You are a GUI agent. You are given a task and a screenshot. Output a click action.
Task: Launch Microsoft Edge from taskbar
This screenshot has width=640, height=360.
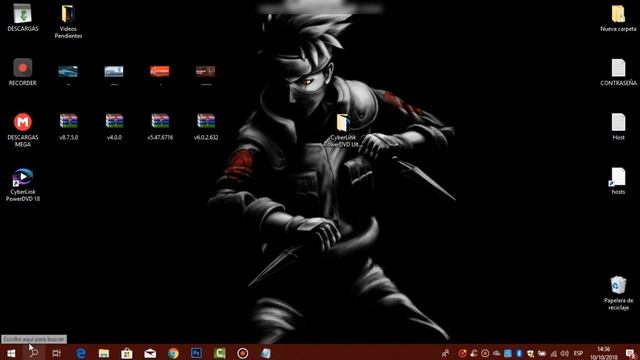(x=81, y=353)
